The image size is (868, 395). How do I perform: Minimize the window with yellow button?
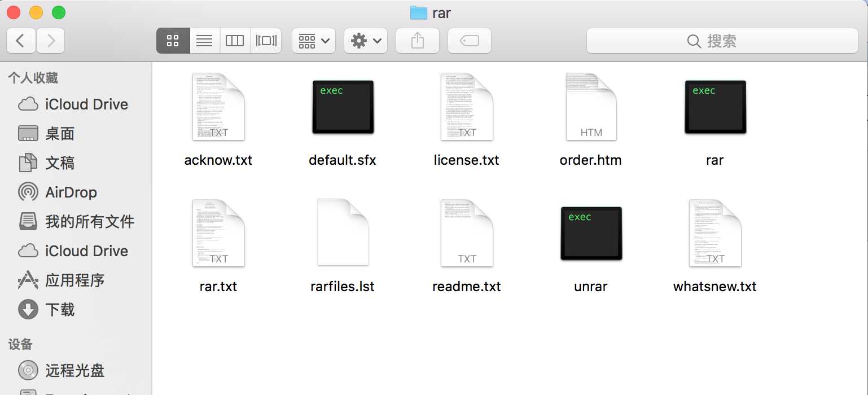point(36,12)
